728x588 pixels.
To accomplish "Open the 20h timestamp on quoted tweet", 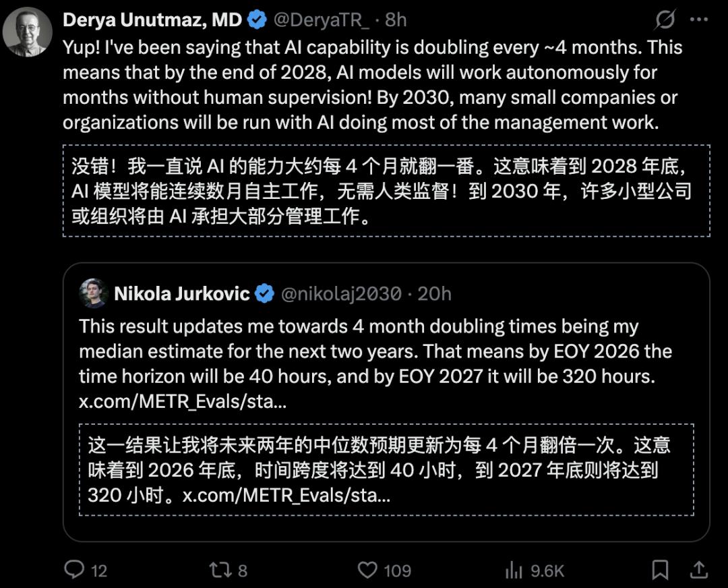I will point(435,293).
